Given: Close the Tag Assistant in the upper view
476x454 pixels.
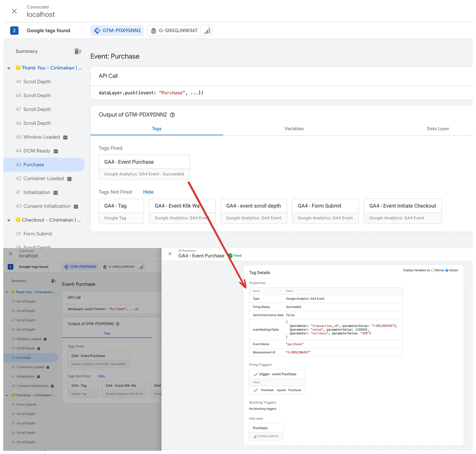Looking at the screenshot, I should click(14, 11).
